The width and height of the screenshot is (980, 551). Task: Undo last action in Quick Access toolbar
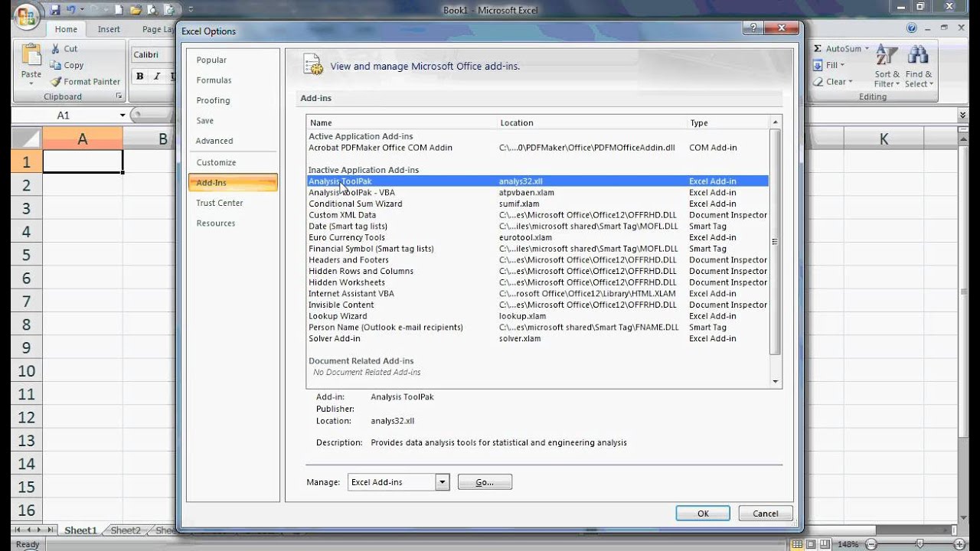click(71, 11)
